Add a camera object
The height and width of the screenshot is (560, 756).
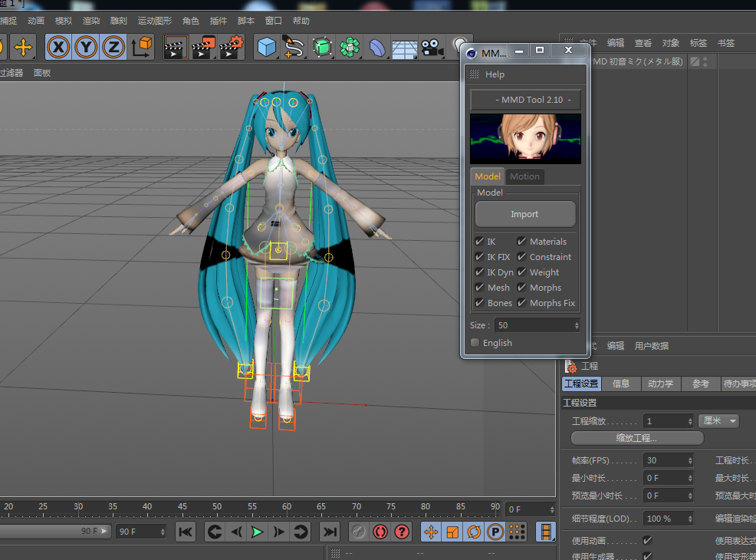click(x=432, y=48)
